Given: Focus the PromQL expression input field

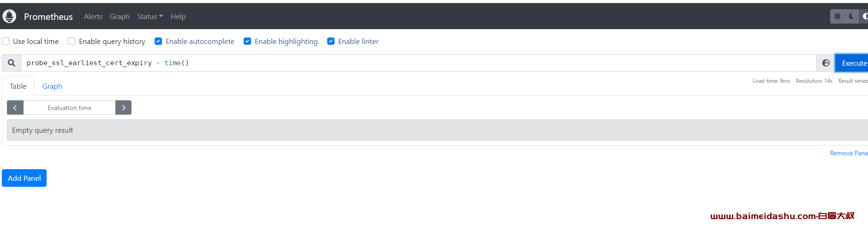Looking at the screenshot, I should [x=419, y=63].
